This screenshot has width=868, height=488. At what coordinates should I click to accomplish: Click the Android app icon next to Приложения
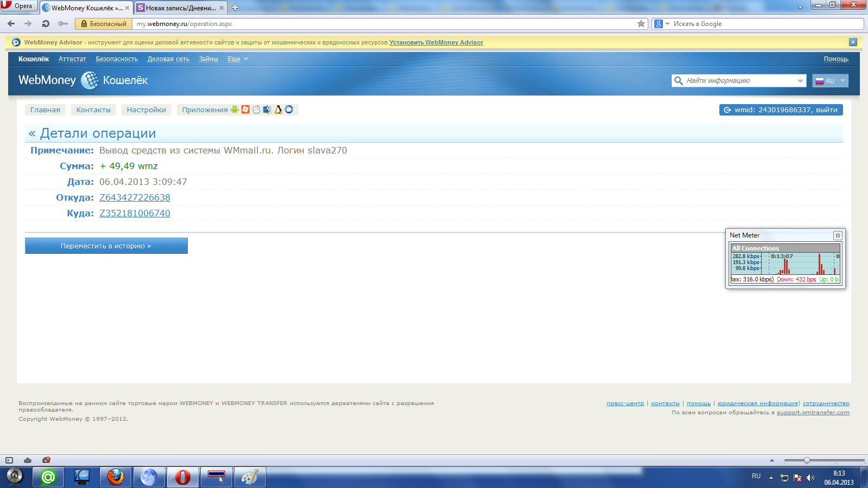tap(234, 110)
